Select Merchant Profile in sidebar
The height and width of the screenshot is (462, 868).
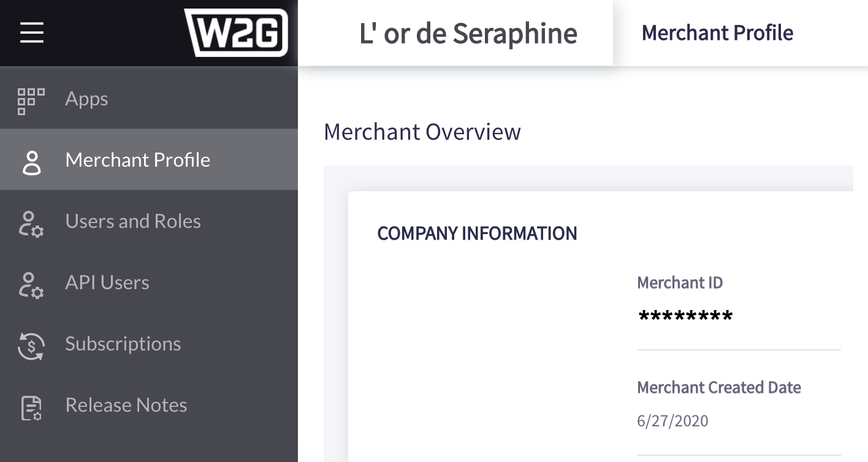[137, 160]
